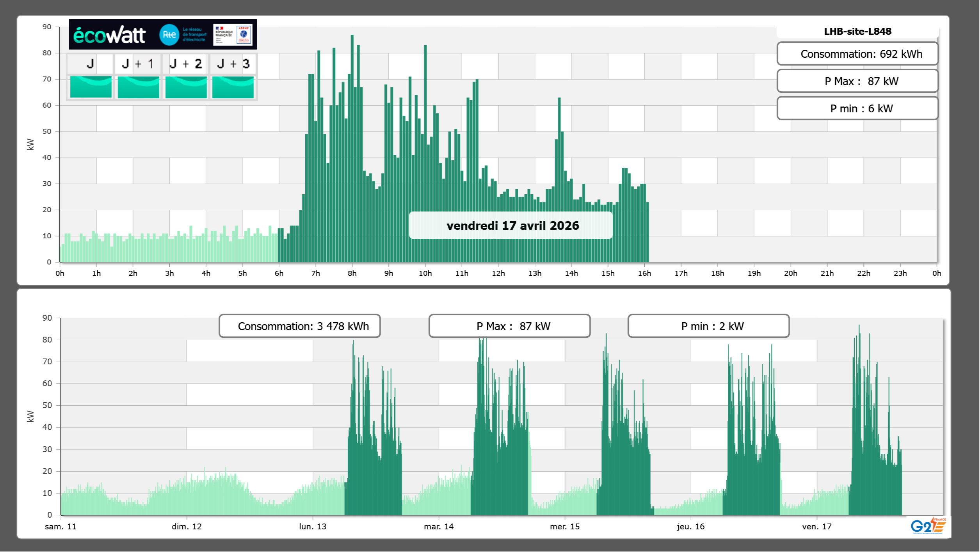The height and width of the screenshot is (552, 980).
Task: Click the Consommation: 692 kWh box
Action: (x=857, y=54)
